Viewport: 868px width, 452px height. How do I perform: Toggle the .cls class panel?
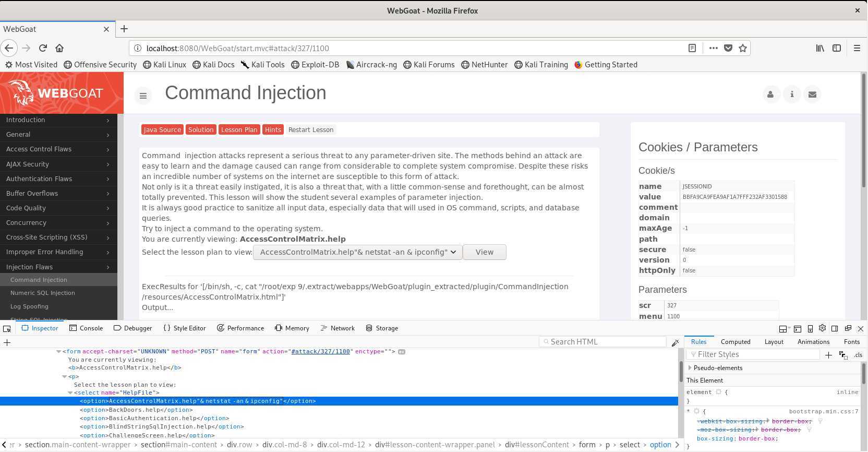(858, 355)
